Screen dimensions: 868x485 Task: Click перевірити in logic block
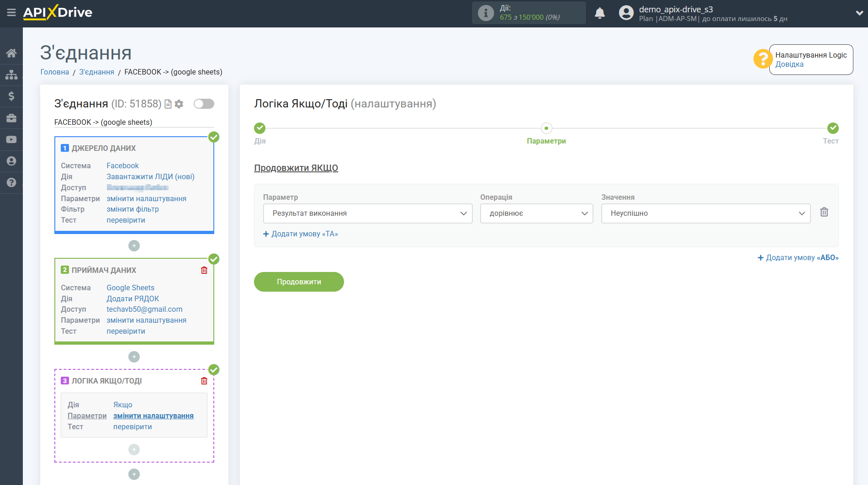(132, 427)
